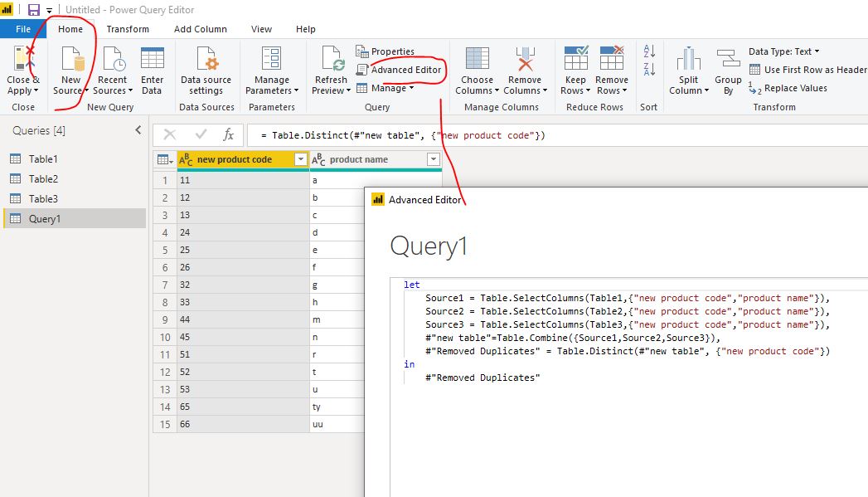868x497 pixels.
Task: Open the File menu
Action: (x=23, y=29)
